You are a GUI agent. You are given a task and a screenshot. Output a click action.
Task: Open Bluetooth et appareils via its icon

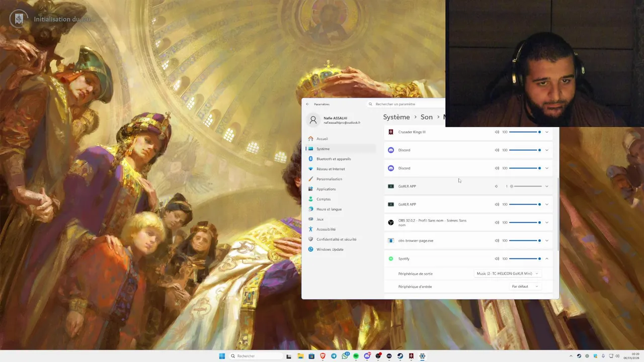tap(310, 159)
